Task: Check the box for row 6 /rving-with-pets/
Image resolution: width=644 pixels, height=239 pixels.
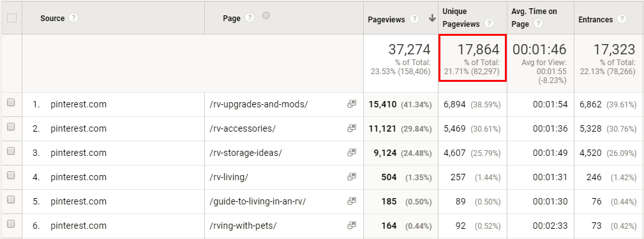Action: pos(11,224)
